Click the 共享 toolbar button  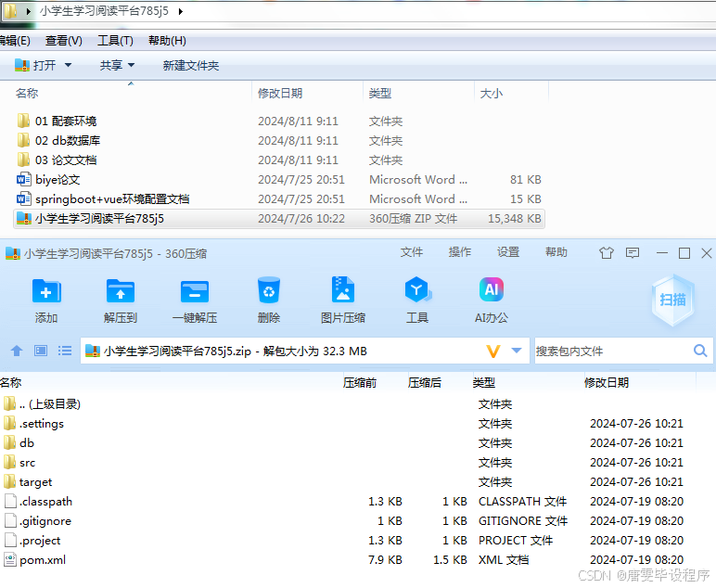point(111,65)
